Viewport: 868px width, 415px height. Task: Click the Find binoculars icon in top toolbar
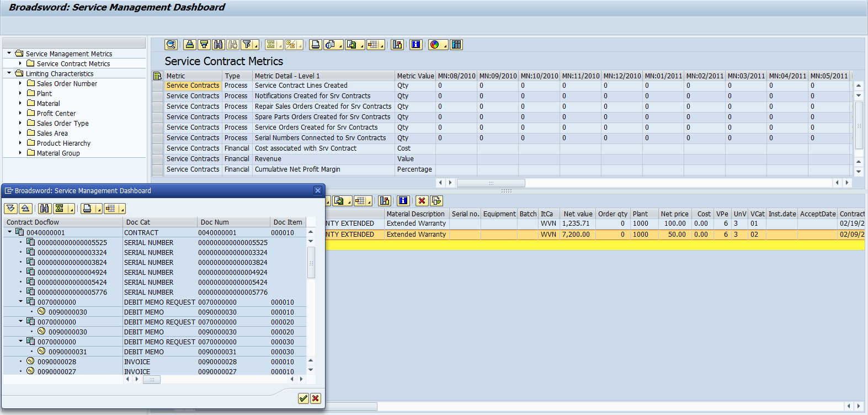pos(219,45)
